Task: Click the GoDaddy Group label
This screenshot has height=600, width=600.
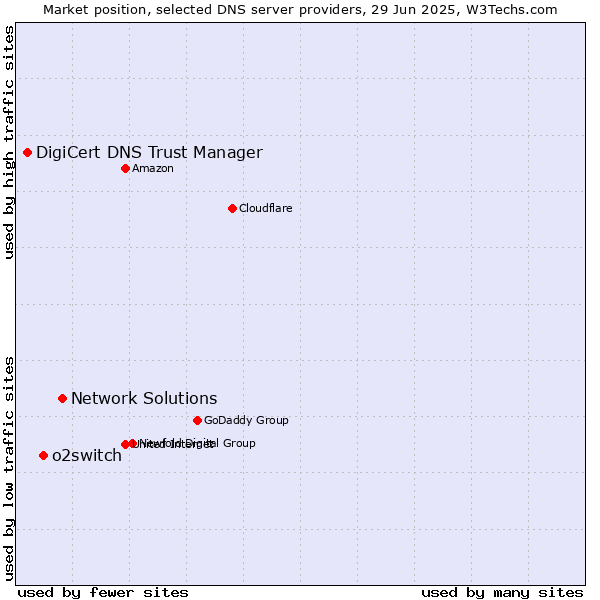Action: pyautogui.click(x=246, y=421)
